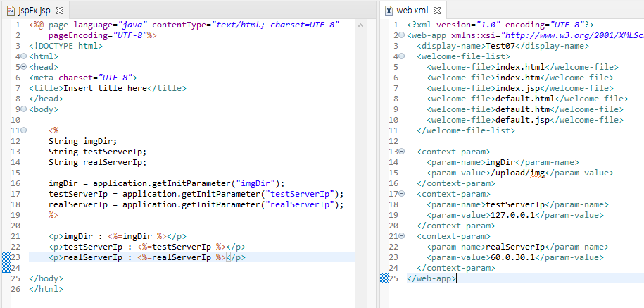Click 'String imgDir;' declaration
The width and height of the screenshot is (644, 308).
tap(83, 141)
